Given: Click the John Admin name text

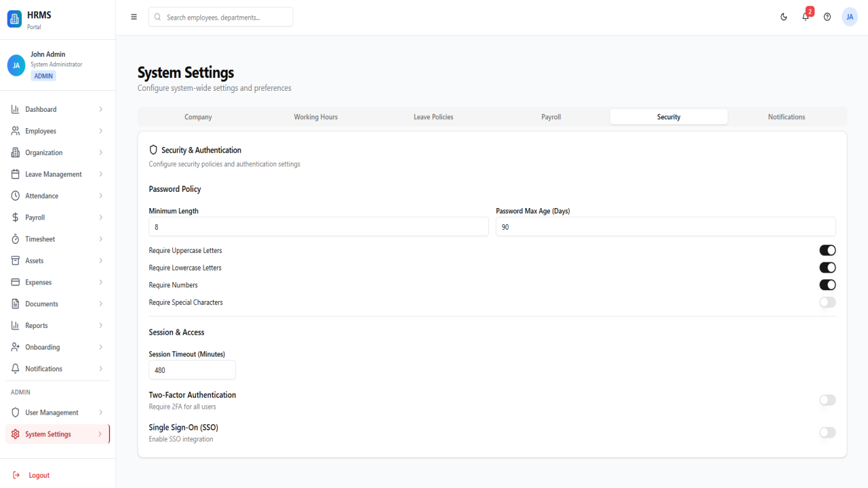Looking at the screenshot, I should coord(48,54).
